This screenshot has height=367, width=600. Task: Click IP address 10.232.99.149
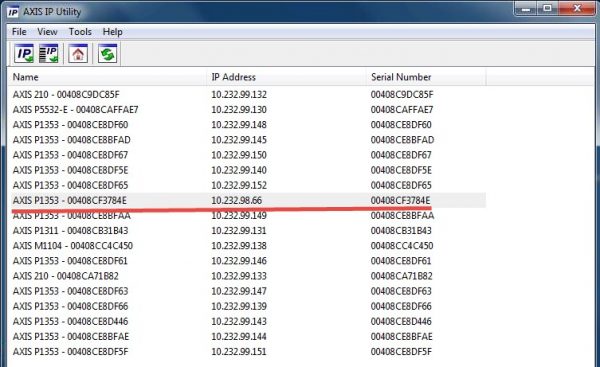coord(239,215)
